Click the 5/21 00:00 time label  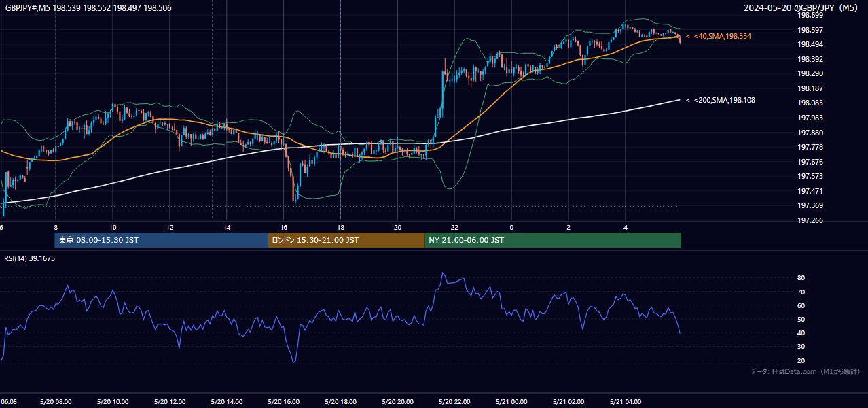pyautogui.click(x=512, y=402)
